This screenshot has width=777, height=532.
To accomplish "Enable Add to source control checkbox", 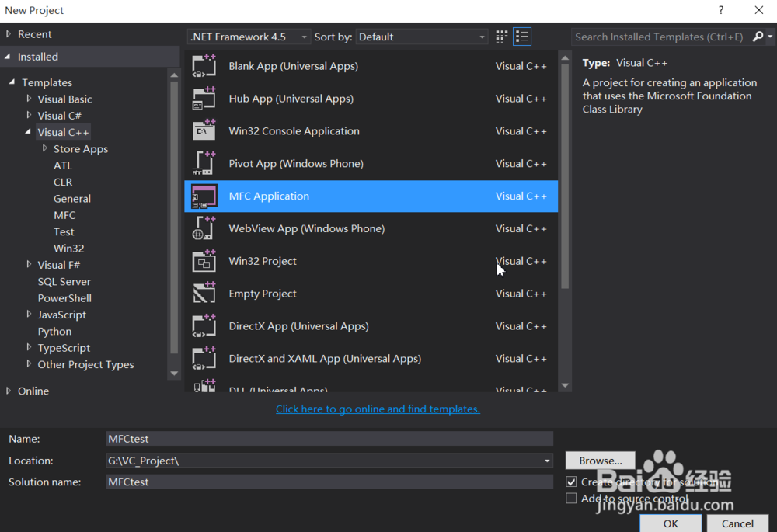I will (x=571, y=499).
